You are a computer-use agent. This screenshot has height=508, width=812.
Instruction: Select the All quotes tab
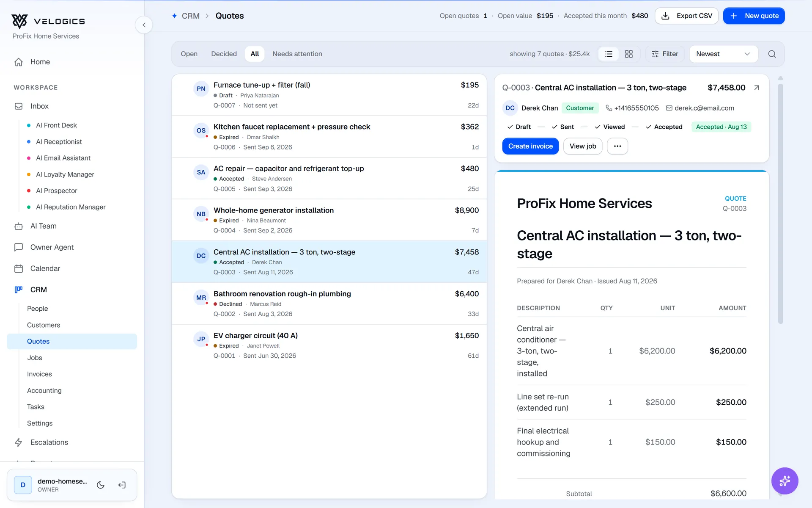coord(255,54)
